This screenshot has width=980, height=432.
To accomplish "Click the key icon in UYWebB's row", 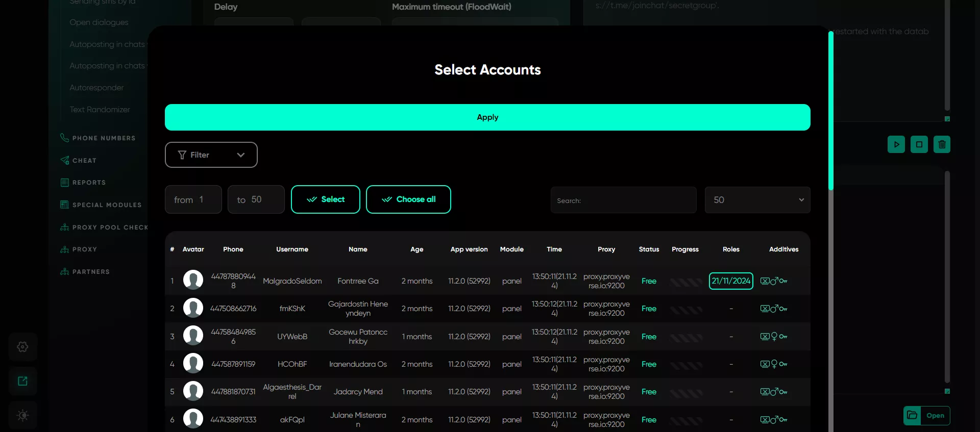I will (783, 337).
